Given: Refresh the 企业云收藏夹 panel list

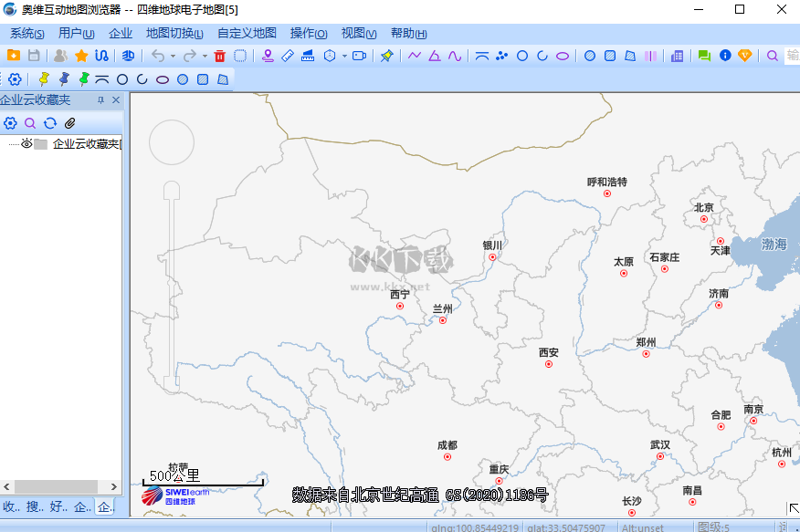Looking at the screenshot, I should (x=49, y=122).
